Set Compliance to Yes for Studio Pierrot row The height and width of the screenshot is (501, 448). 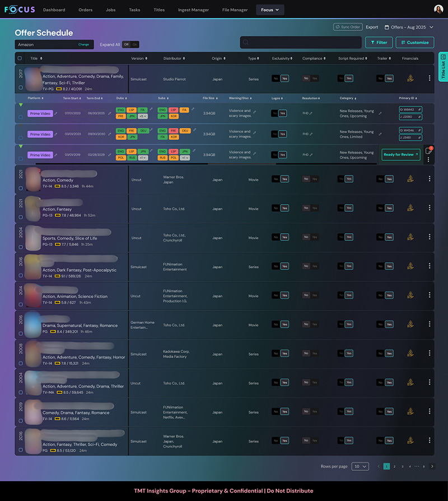315,79
